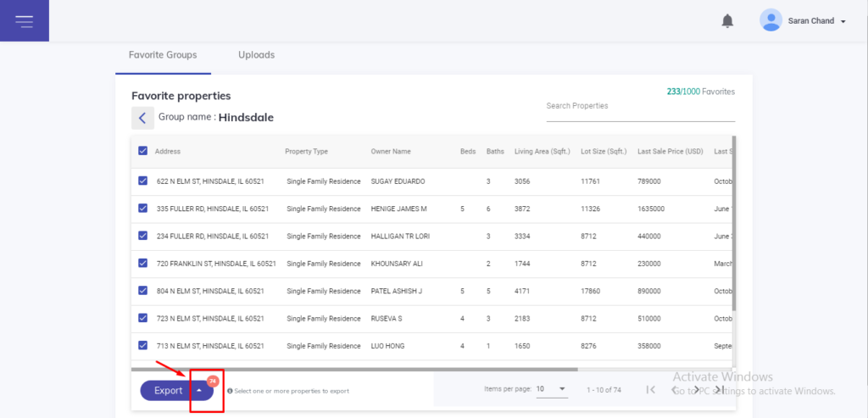Click the 1635000 sale price cell

coord(651,209)
